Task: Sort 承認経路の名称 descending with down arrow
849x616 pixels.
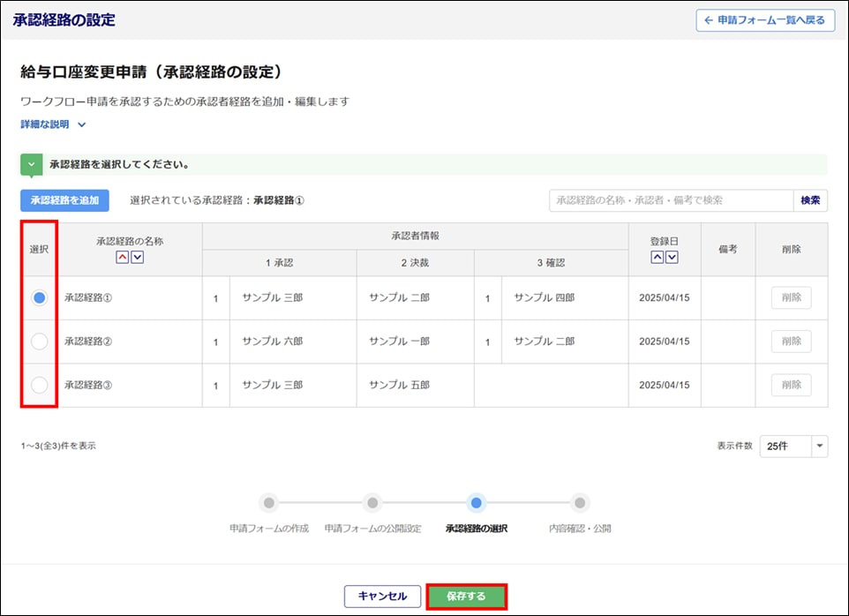Action: pos(138,257)
